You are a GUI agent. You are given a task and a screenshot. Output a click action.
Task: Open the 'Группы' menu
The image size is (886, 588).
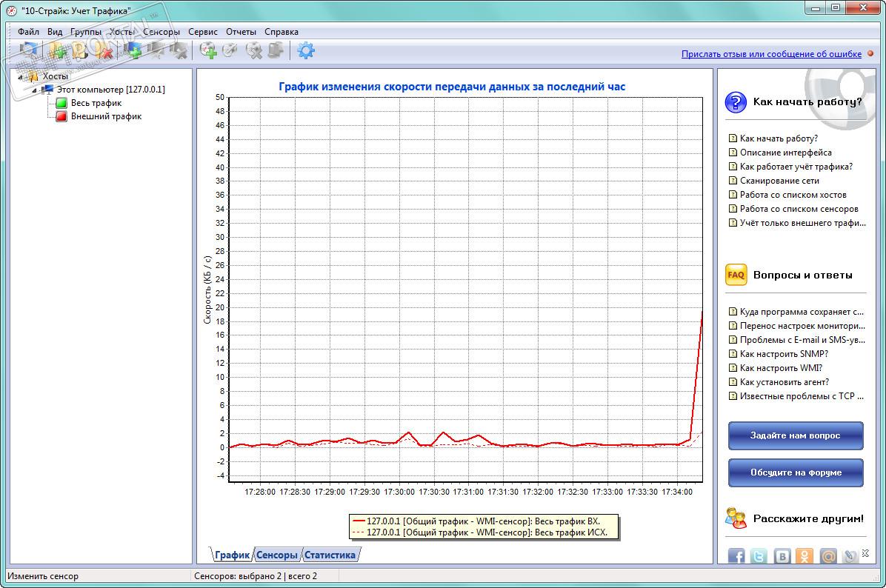[x=86, y=32]
